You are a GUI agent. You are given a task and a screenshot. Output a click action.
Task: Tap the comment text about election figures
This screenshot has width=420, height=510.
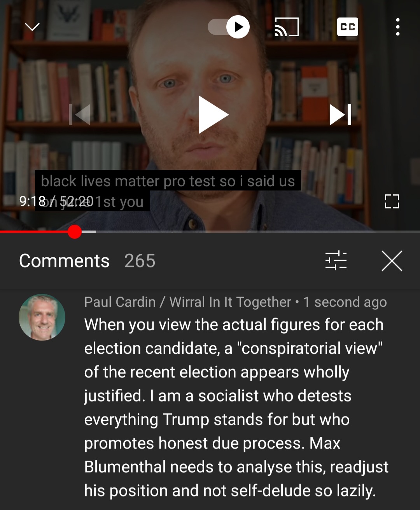click(236, 407)
